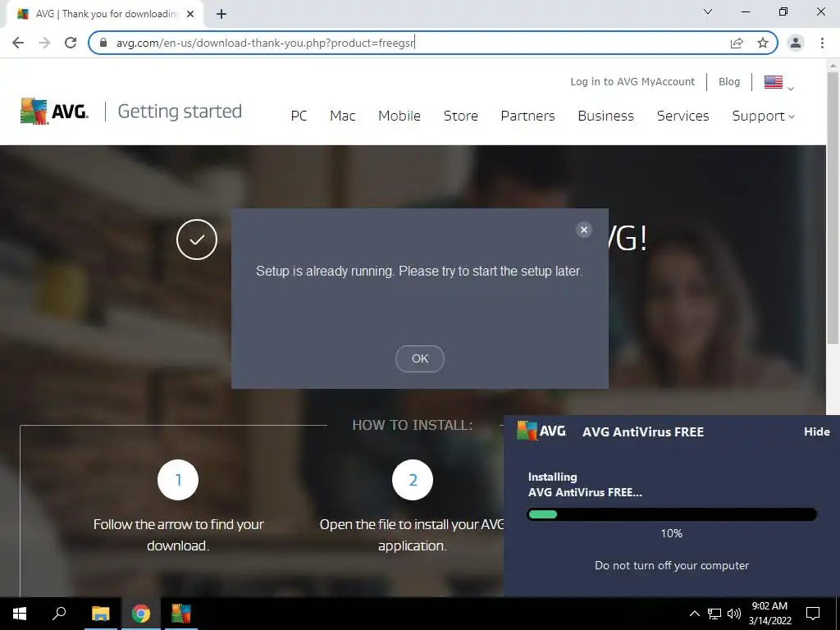Bookmark this page with the star icon
Viewport: 840px width, 630px height.
tap(763, 43)
